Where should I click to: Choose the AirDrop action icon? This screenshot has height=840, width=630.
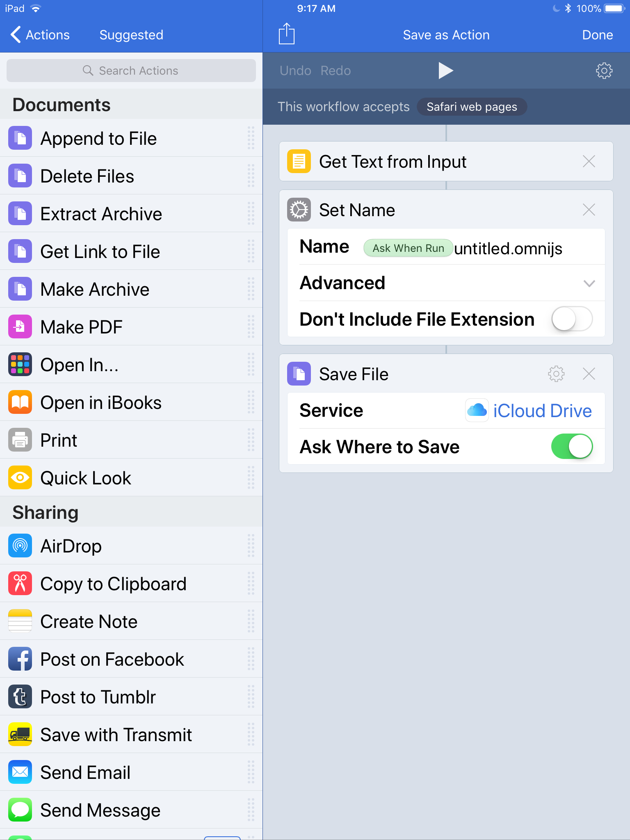20,546
